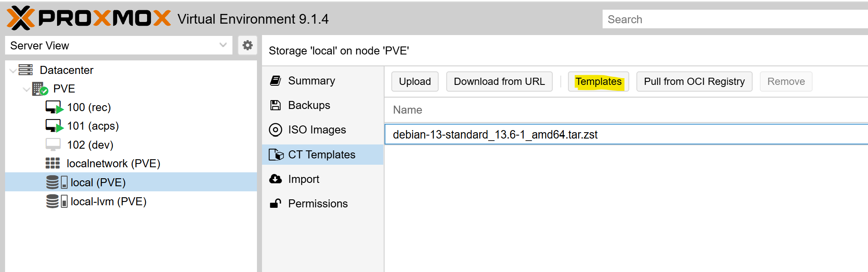Click the Download from URL button
Image resolution: width=868 pixels, height=272 pixels.
tap(499, 82)
